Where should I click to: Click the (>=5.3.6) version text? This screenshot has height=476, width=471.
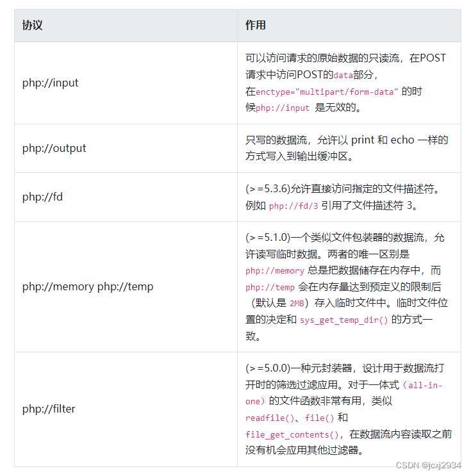268,189
